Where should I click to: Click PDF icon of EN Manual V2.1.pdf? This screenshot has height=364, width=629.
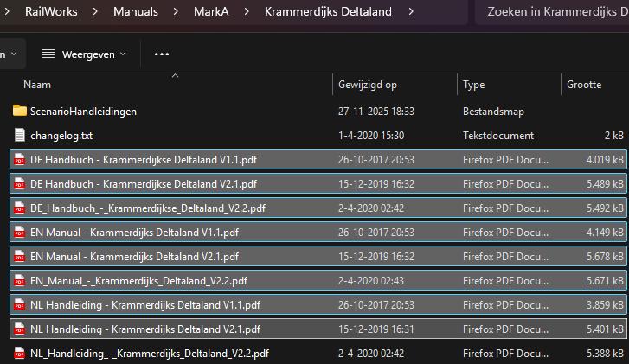pyautogui.click(x=19, y=256)
